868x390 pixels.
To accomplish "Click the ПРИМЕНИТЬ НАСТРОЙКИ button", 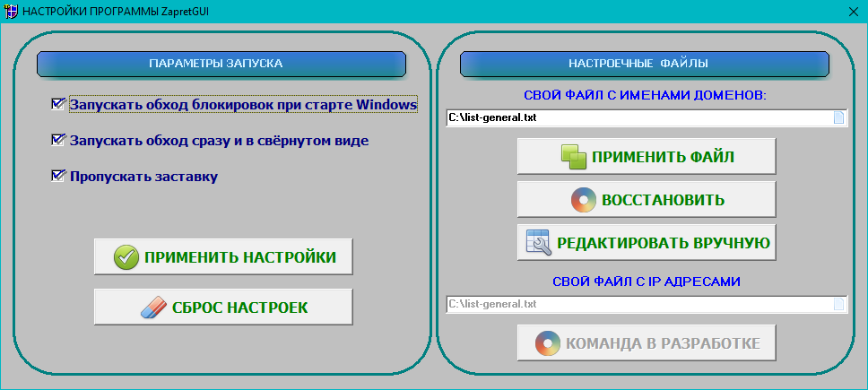I will (223, 256).
